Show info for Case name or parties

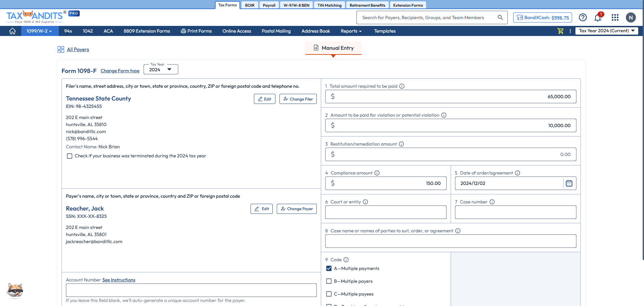tap(458, 231)
